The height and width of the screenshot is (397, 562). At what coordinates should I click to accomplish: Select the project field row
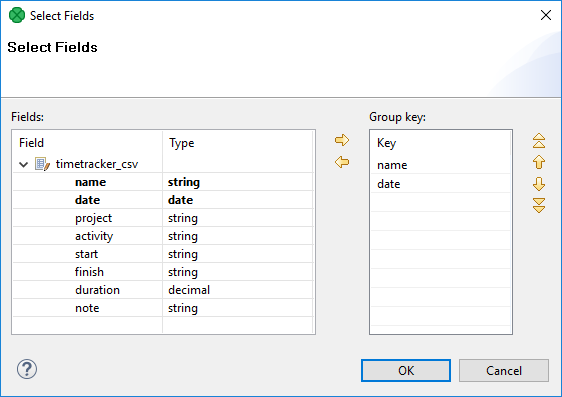pyautogui.click(x=163, y=218)
